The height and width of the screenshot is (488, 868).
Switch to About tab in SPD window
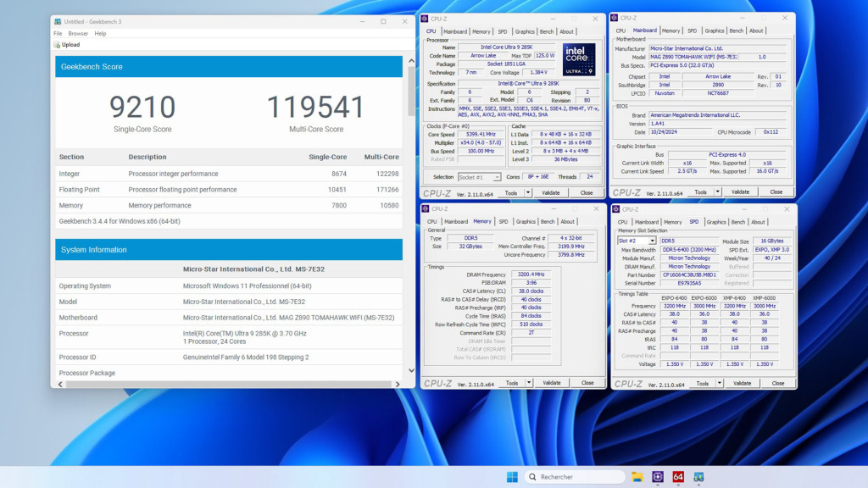(x=758, y=223)
